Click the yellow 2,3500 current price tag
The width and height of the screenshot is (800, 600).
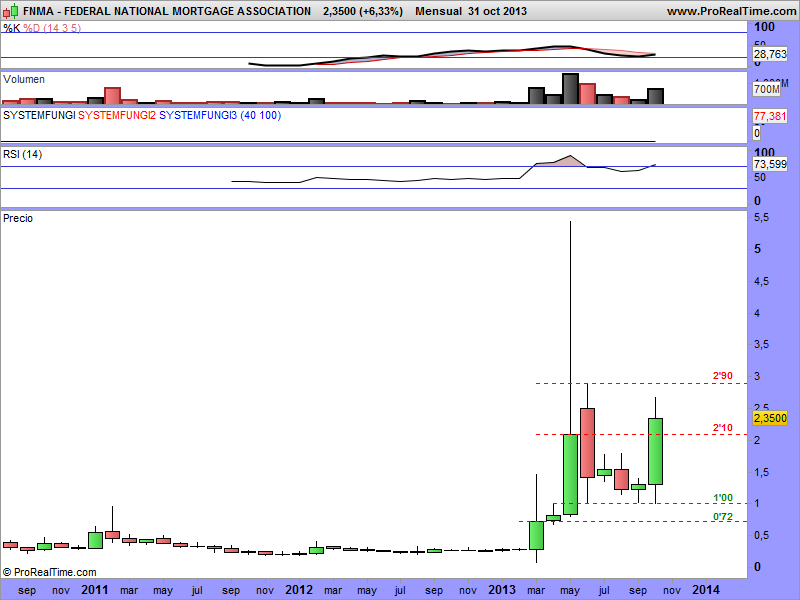770,418
